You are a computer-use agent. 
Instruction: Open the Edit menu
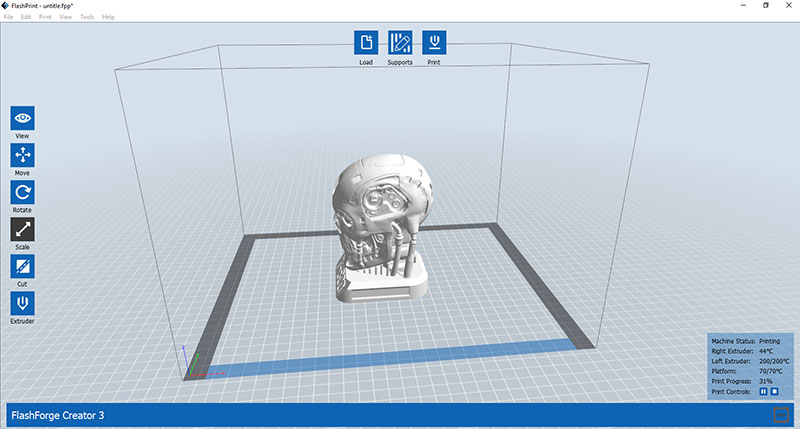(26, 17)
